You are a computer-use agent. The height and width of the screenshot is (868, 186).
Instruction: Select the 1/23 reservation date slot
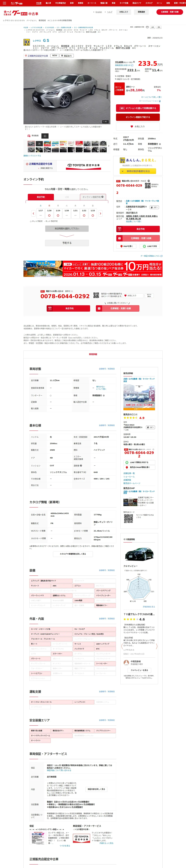(x=93, y=213)
